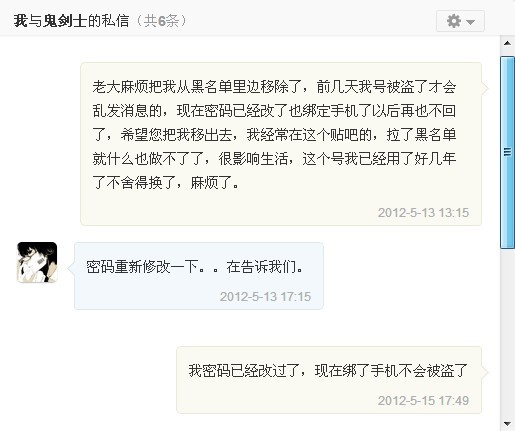515x431 pixels.
Task: Click tail arrow of first sent bubble
Action: (x=485, y=88)
